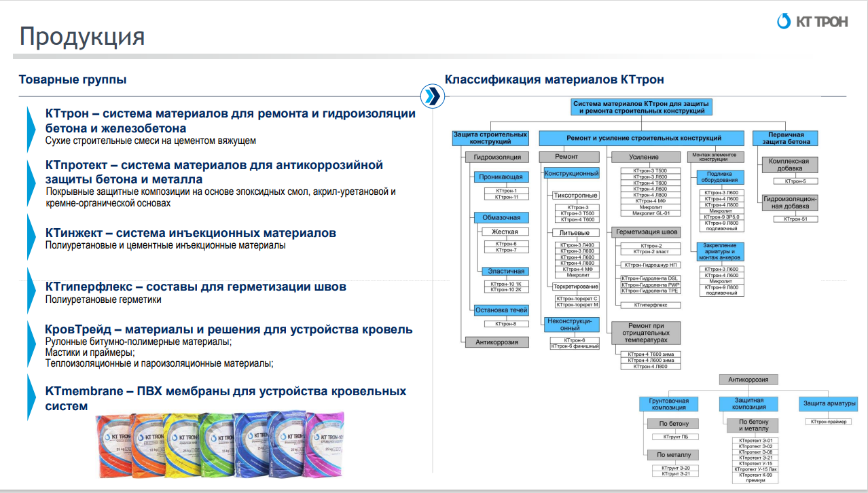
Task: Select the 'Подливка оборудования' box
Action: [x=720, y=177]
